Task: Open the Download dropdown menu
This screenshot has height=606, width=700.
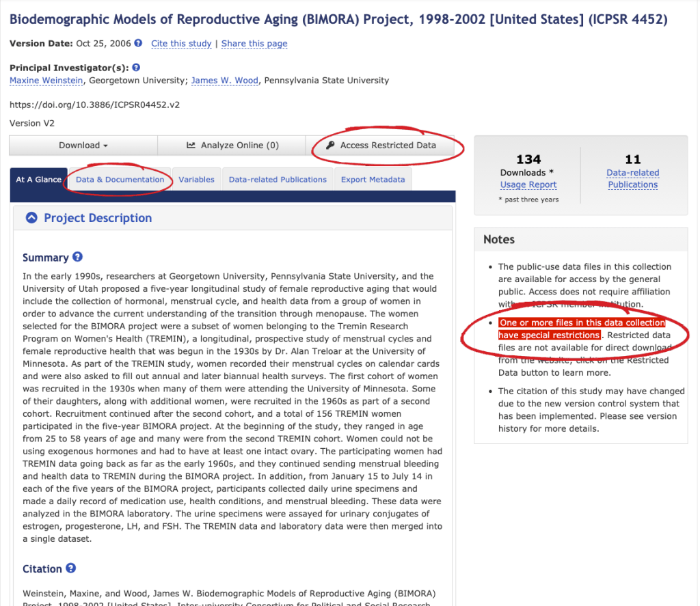Action: pyautogui.click(x=83, y=146)
